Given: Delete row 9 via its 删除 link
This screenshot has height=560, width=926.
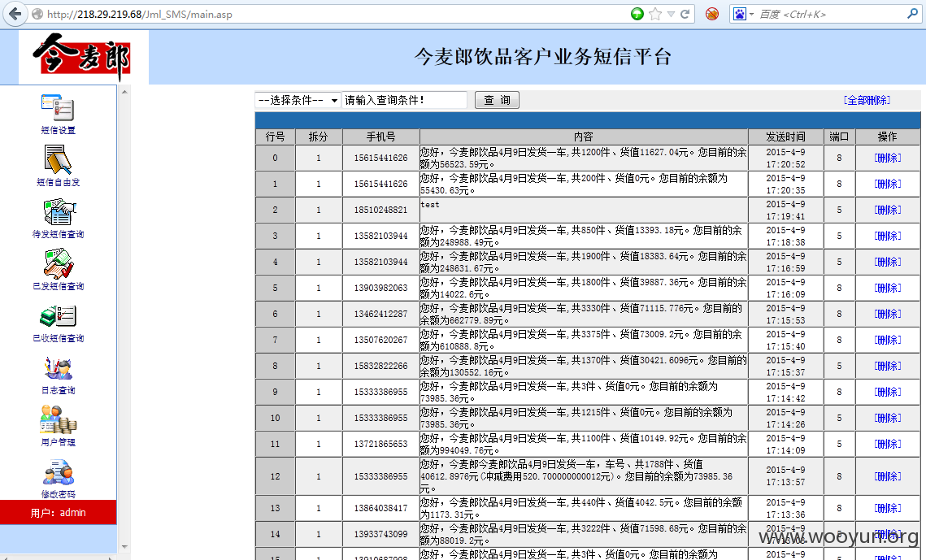Looking at the screenshot, I should click(x=888, y=392).
